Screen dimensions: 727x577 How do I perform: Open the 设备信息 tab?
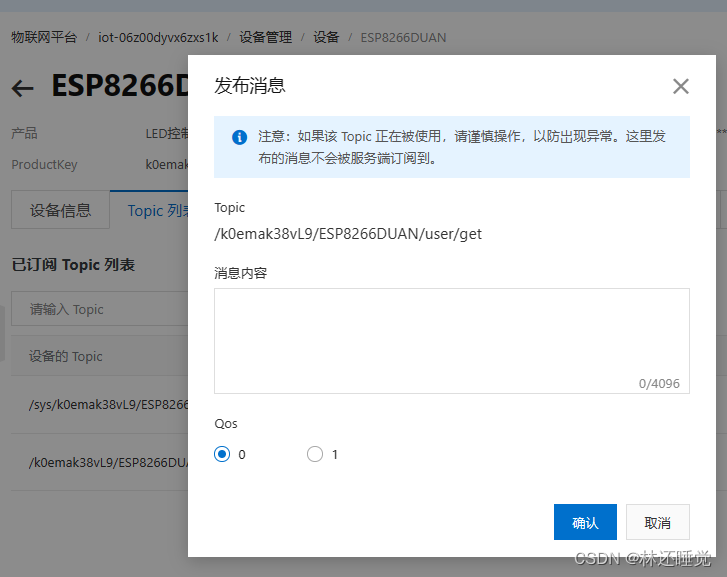60,210
